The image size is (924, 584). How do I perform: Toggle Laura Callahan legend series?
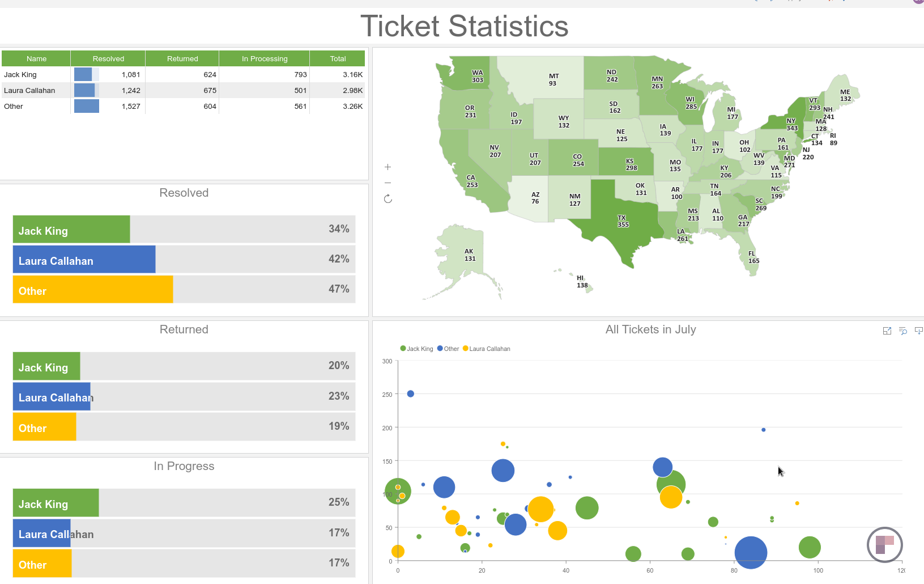tap(486, 349)
